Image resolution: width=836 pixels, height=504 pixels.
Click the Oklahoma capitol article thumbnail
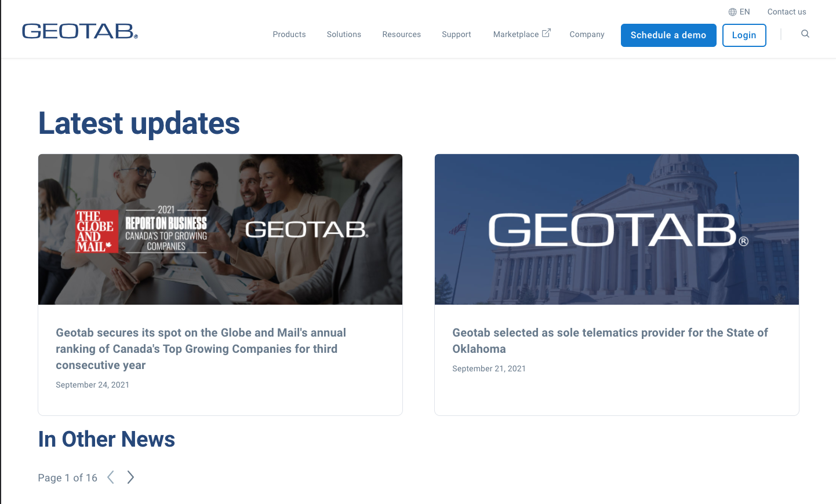click(x=617, y=229)
